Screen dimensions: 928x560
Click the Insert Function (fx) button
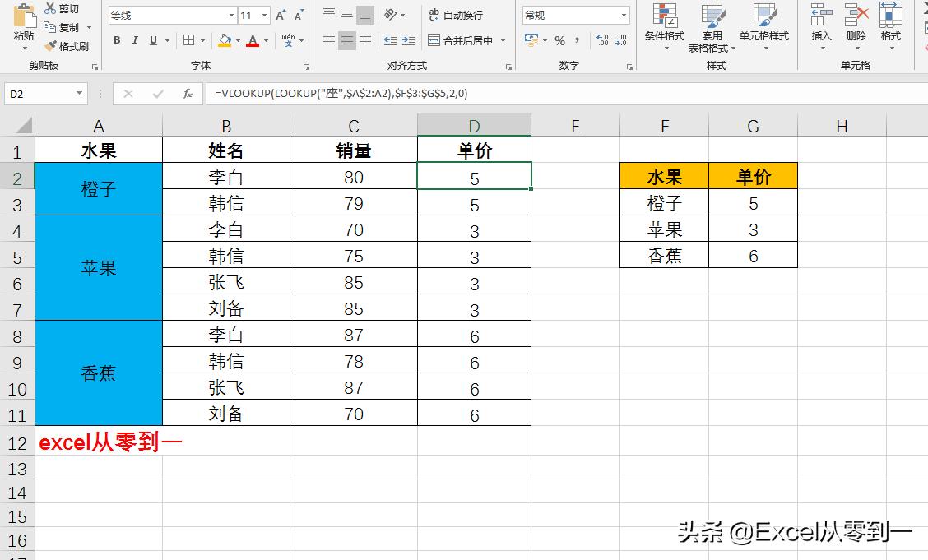click(x=188, y=93)
